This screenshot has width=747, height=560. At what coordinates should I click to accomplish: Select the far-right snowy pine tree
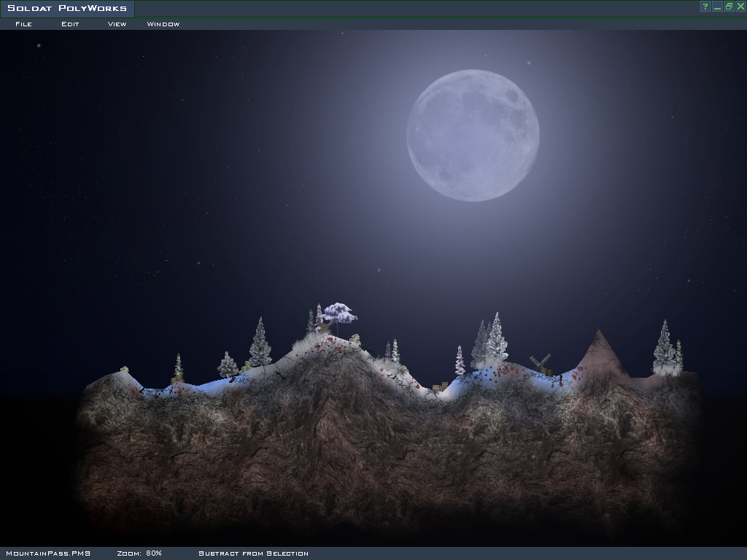point(665,349)
